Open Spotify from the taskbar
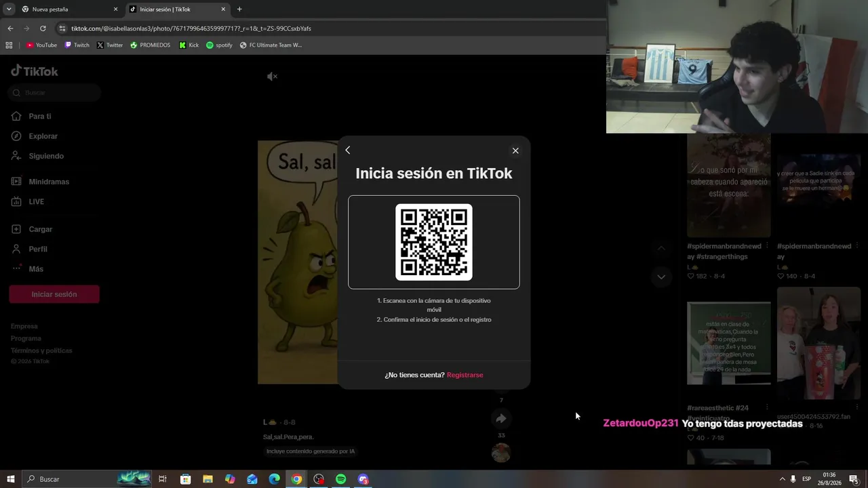 [341, 479]
